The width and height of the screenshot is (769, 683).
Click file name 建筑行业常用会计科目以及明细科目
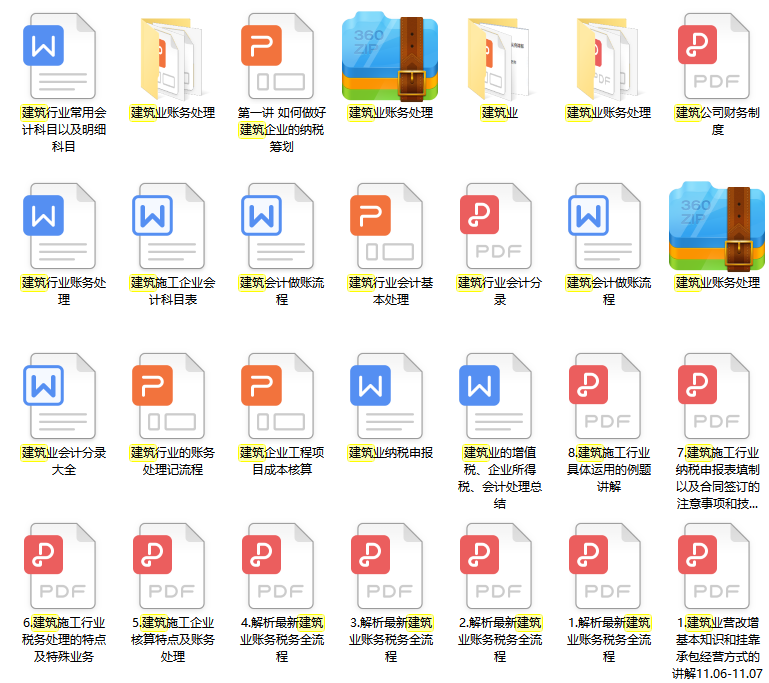point(64,129)
